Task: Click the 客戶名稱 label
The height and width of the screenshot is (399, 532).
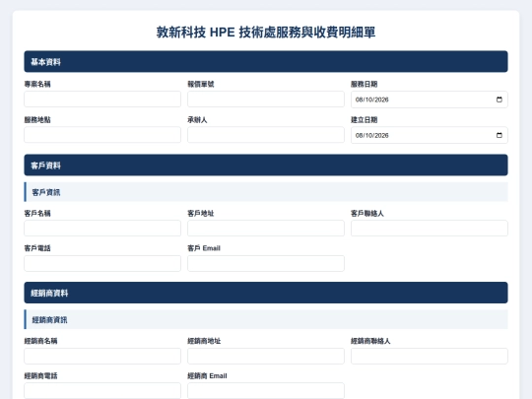Action: coord(37,214)
